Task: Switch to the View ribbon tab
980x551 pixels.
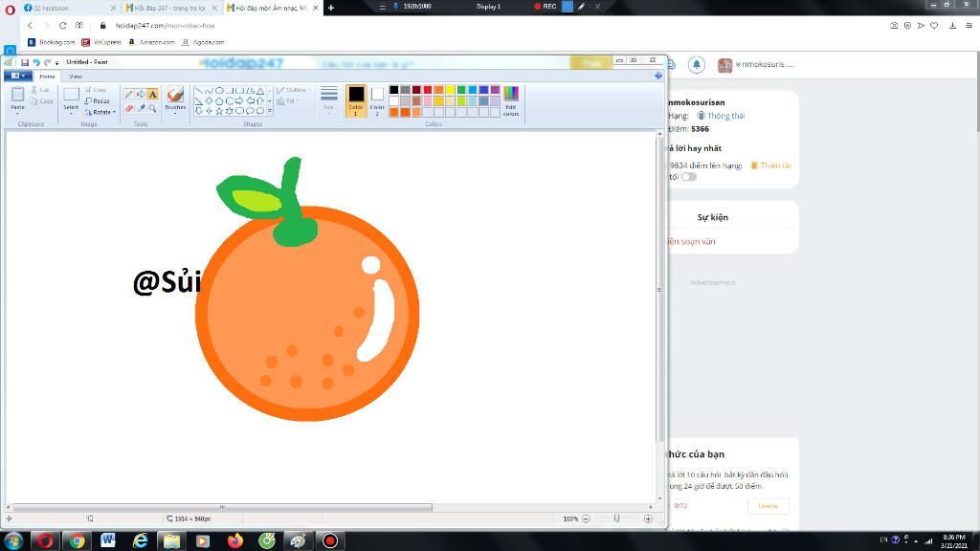Action: pos(76,77)
